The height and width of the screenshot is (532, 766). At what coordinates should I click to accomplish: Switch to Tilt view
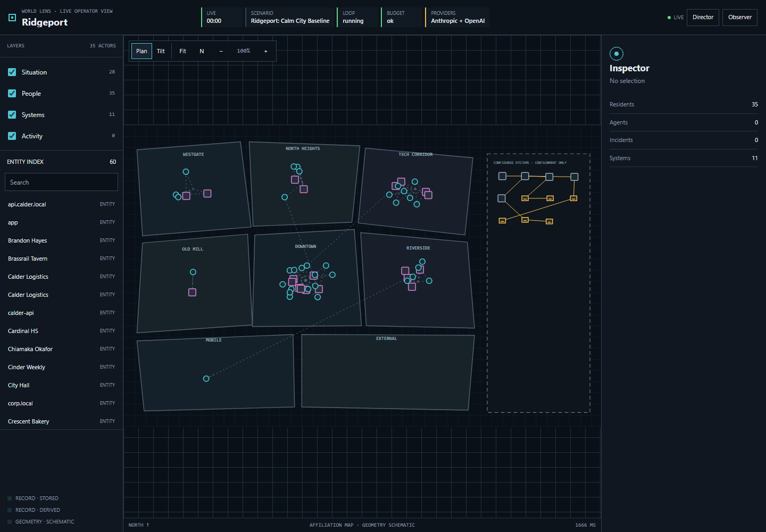coord(161,51)
